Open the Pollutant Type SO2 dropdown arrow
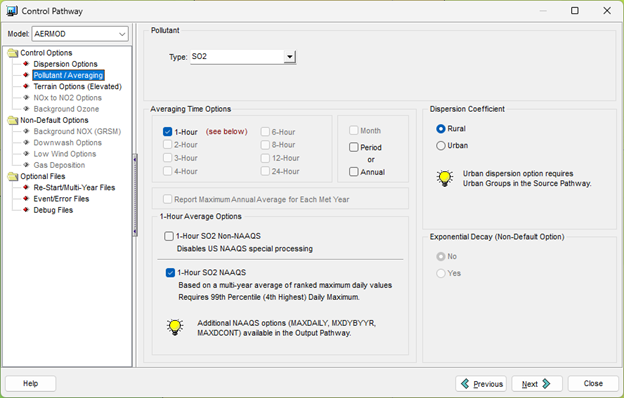The width and height of the screenshot is (624, 398). 290,57
